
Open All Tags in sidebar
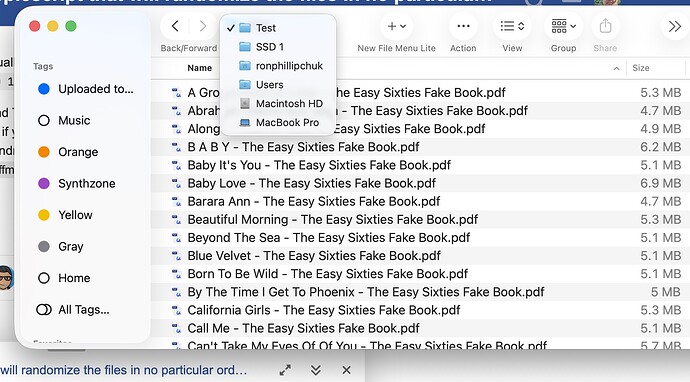[x=73, y=310]
